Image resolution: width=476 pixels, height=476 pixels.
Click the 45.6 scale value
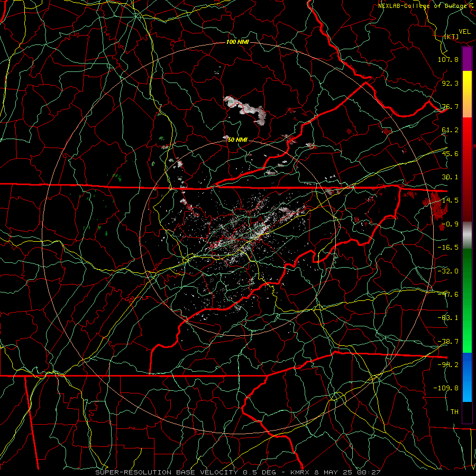pyautogui.click(x=450, y=153)
